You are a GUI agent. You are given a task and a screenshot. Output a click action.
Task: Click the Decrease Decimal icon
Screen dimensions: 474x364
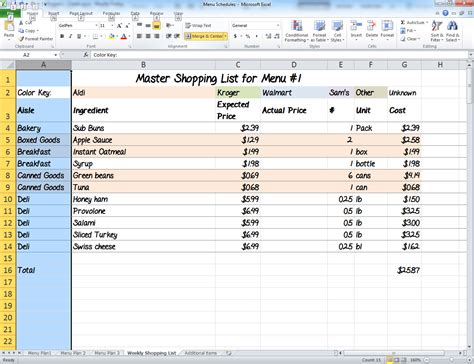[276, 36]
